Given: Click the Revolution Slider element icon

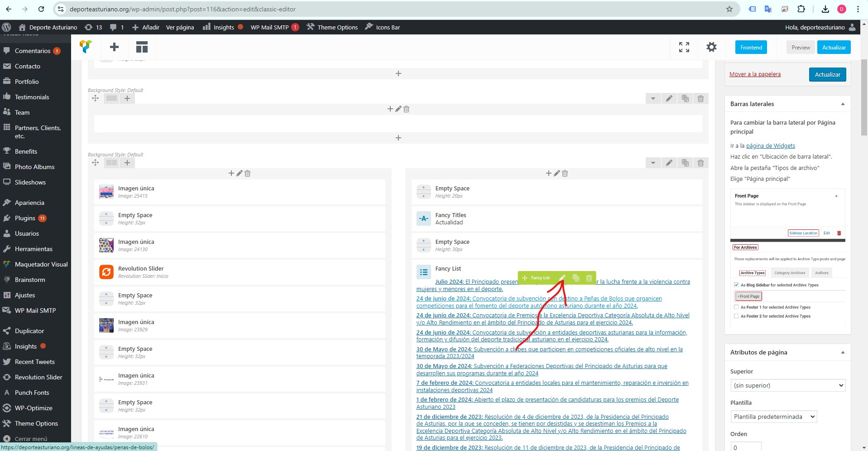Looking at the screenshot, I should coord(106,272).
